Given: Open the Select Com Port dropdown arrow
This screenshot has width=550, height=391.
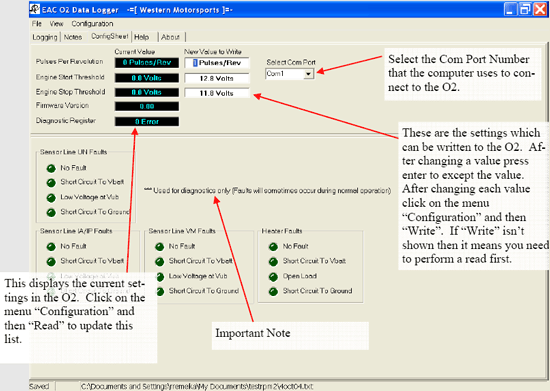Looking at the screenshot, I should coord(308,74).
